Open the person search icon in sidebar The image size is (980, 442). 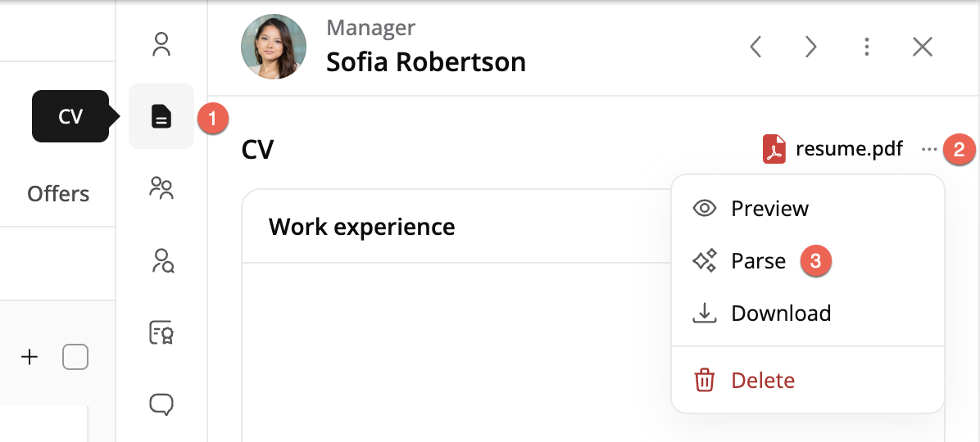(162, 261)
